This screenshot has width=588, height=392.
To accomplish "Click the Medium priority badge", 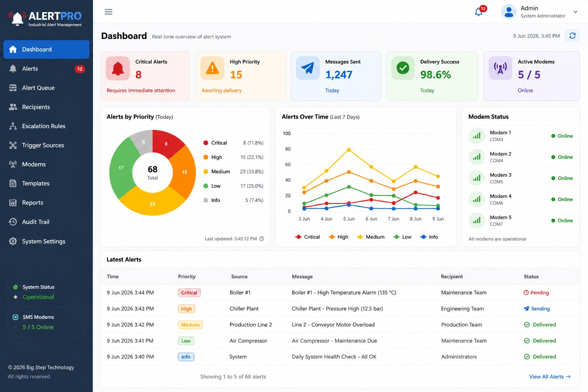I will click(x=190, y=325).
